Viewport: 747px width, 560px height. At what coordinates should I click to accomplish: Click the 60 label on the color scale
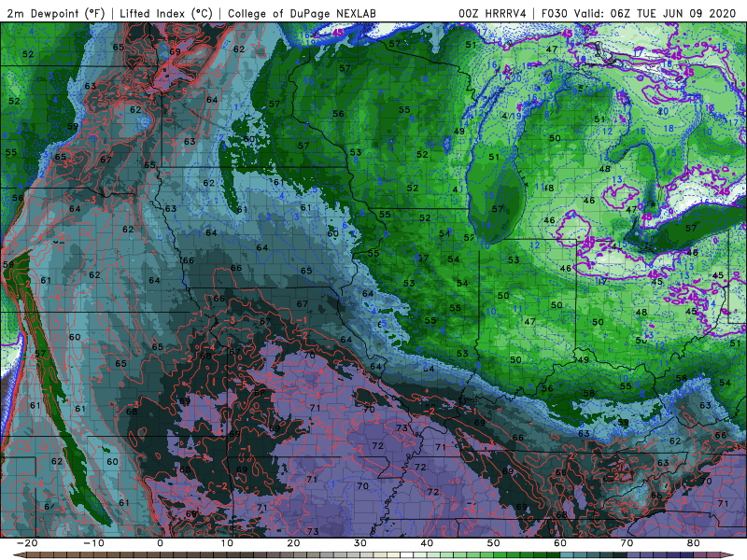point(560,543)
